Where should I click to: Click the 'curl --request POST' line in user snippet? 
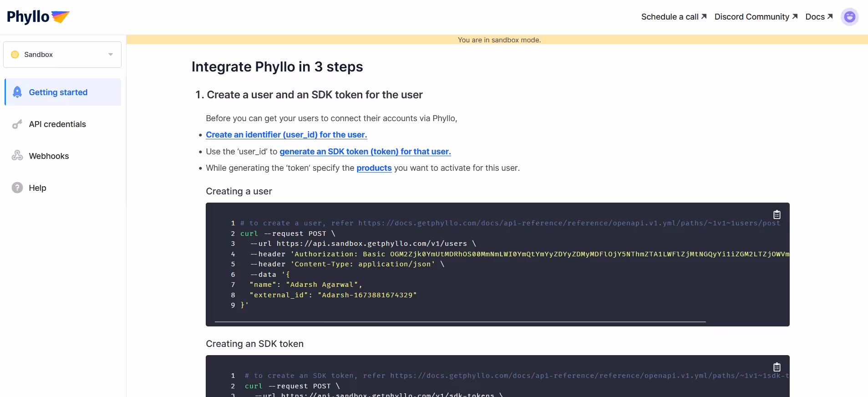tap(288, 234)
